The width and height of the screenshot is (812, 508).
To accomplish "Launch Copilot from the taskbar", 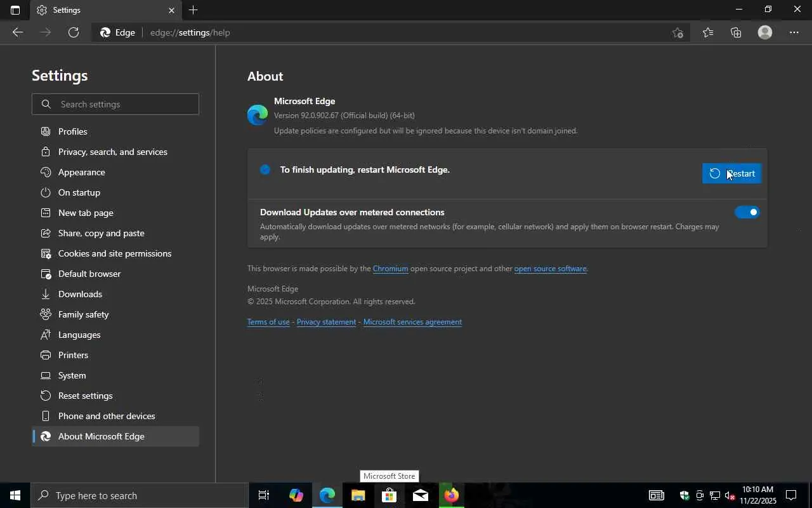I will click(296, 495).
